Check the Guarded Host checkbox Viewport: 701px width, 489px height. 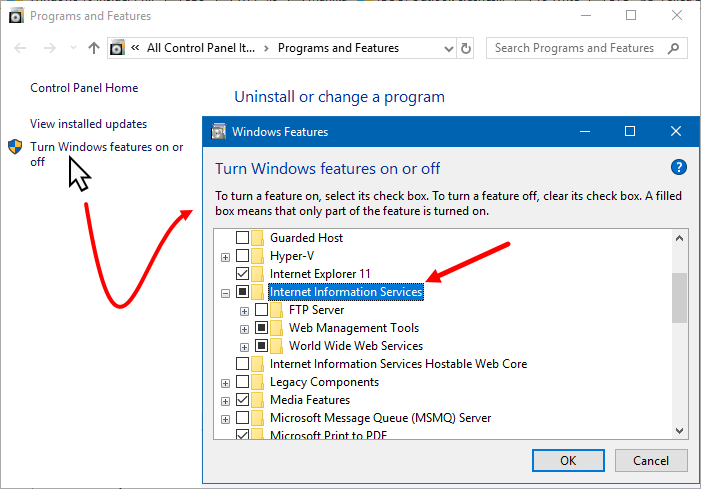click(x=242, y=237)
